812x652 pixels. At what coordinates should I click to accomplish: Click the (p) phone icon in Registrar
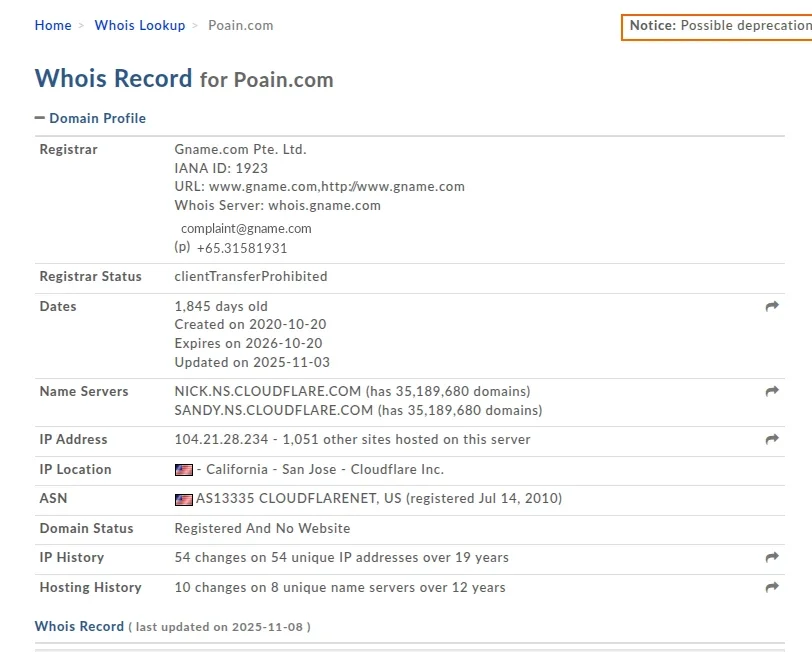182,247
